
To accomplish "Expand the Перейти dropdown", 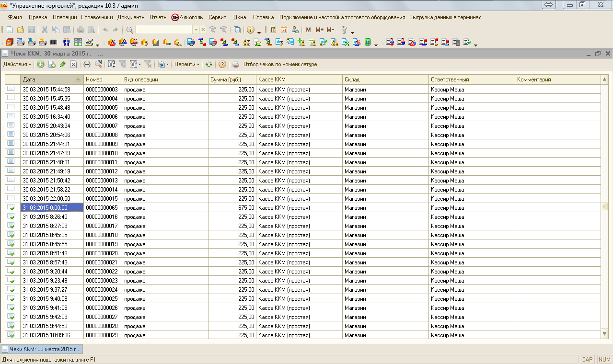I will click(x=187, y=64).
